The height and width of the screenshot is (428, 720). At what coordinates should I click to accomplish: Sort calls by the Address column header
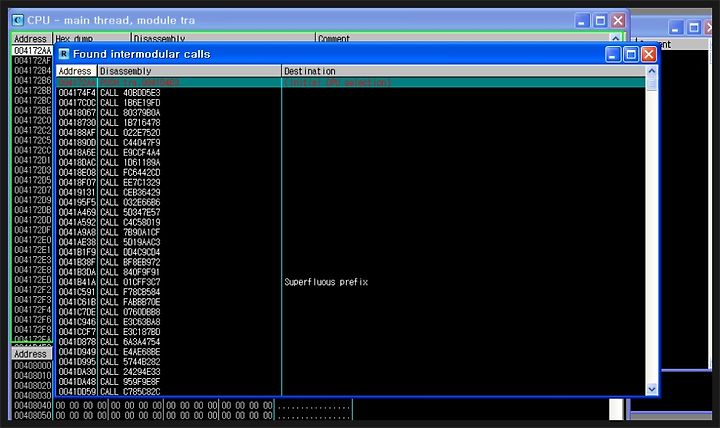click(x=76, y=71)
